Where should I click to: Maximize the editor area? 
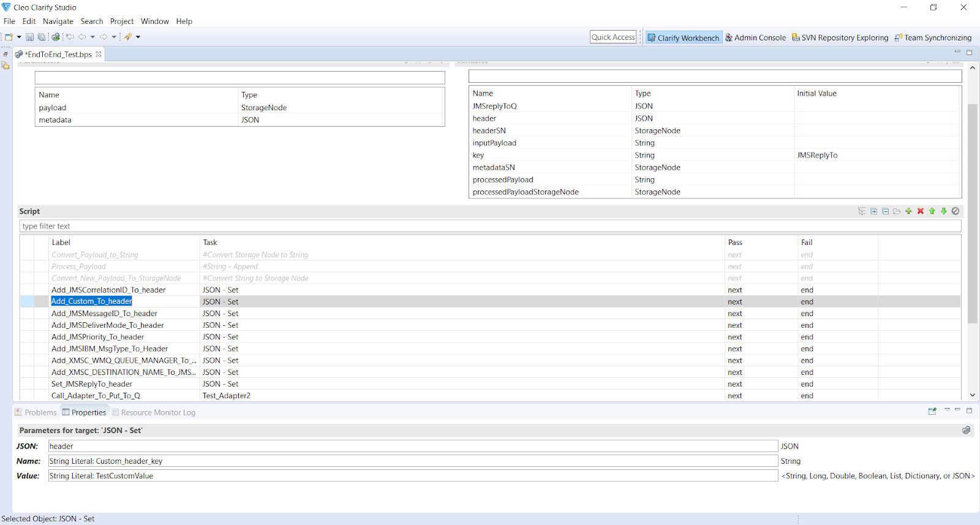coord(969,53)
